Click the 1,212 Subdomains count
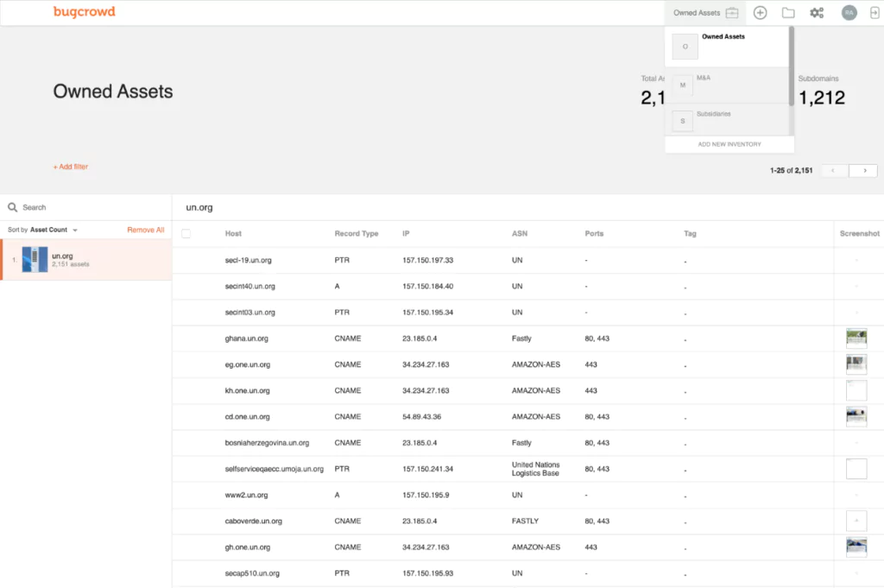Screen dimensions: 884x588 coord(822,98)
